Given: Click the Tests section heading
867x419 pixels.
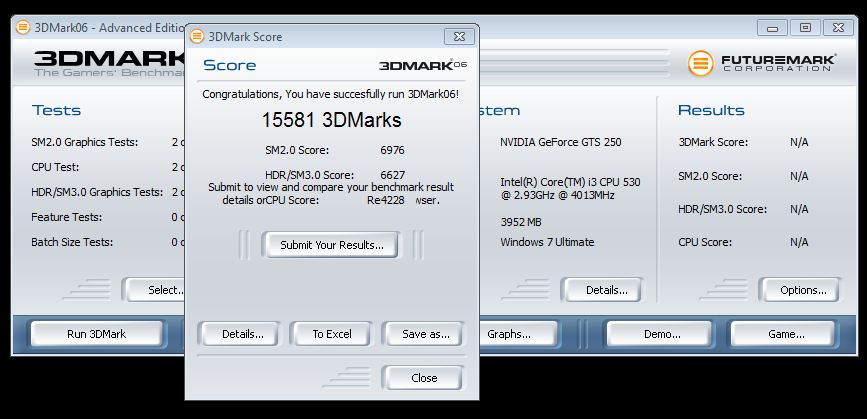Looking at the screenshot, I should [56, 111].
